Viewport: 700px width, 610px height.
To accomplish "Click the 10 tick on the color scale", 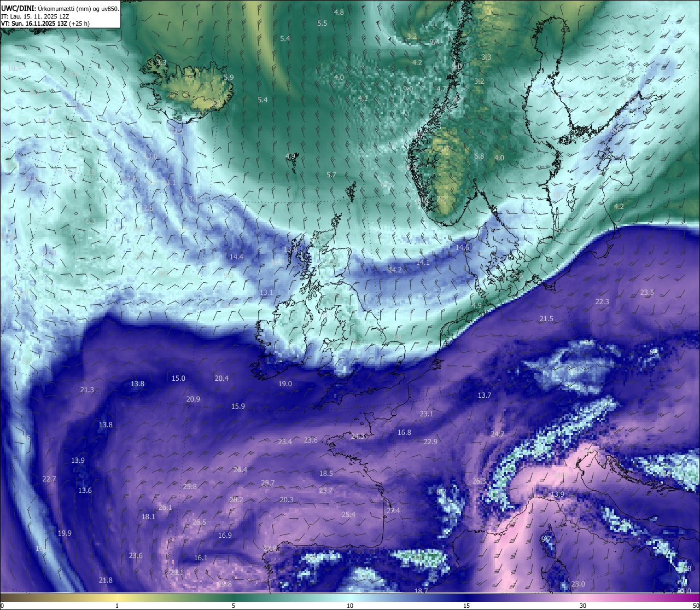I will click(x=350, y=606).
